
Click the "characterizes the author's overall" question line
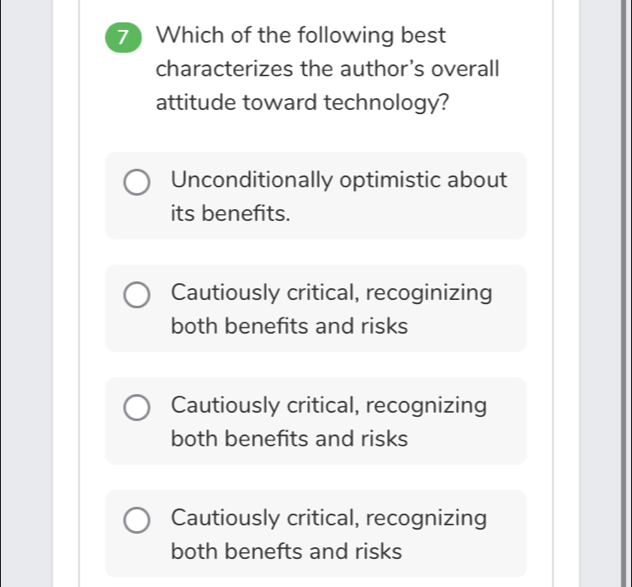click(x=327, y=70)
